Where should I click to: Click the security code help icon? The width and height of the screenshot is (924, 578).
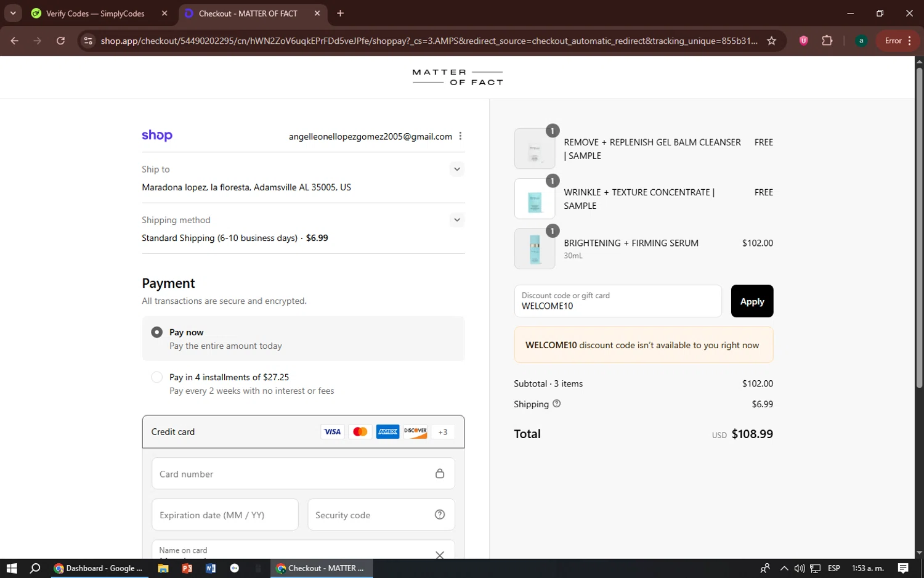click(x=440, y=515)
